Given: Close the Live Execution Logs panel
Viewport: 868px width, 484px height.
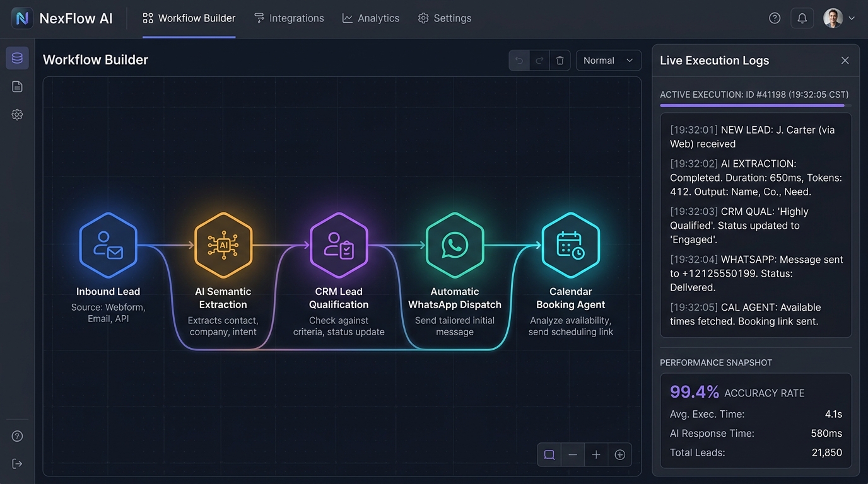Looking at the screenshot, I should click(x=845, y=60).
